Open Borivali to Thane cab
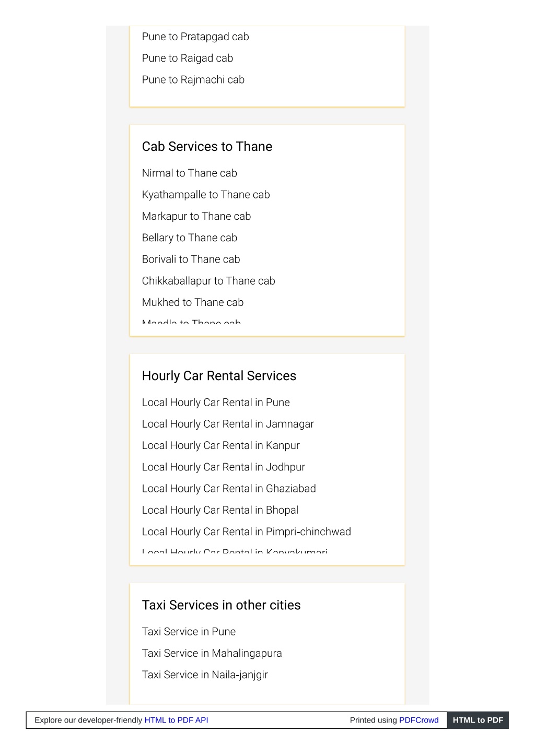535x756 pixels. pos(191,259)
